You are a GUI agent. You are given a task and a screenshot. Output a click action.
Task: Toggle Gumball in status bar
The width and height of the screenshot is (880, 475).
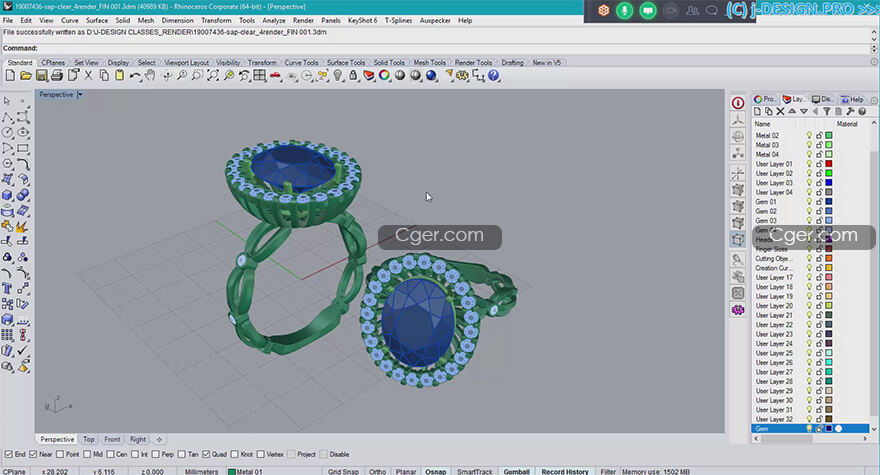coord(516,472)
